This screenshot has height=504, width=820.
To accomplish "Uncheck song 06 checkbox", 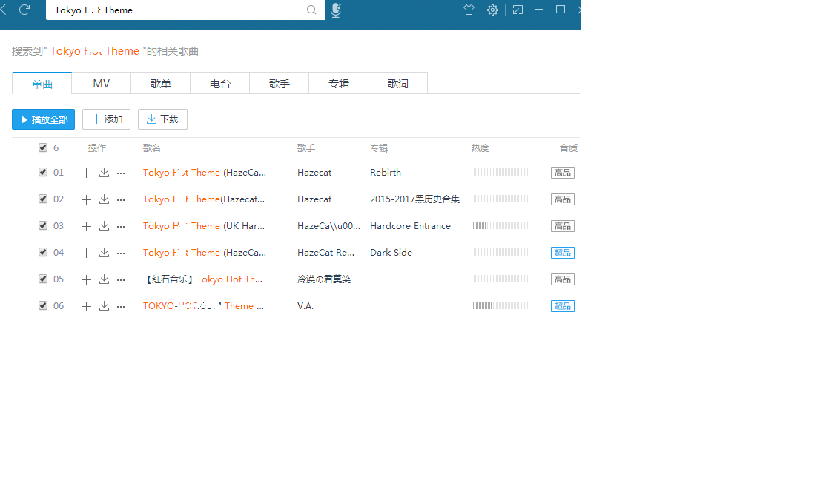I will coord(43,305).
